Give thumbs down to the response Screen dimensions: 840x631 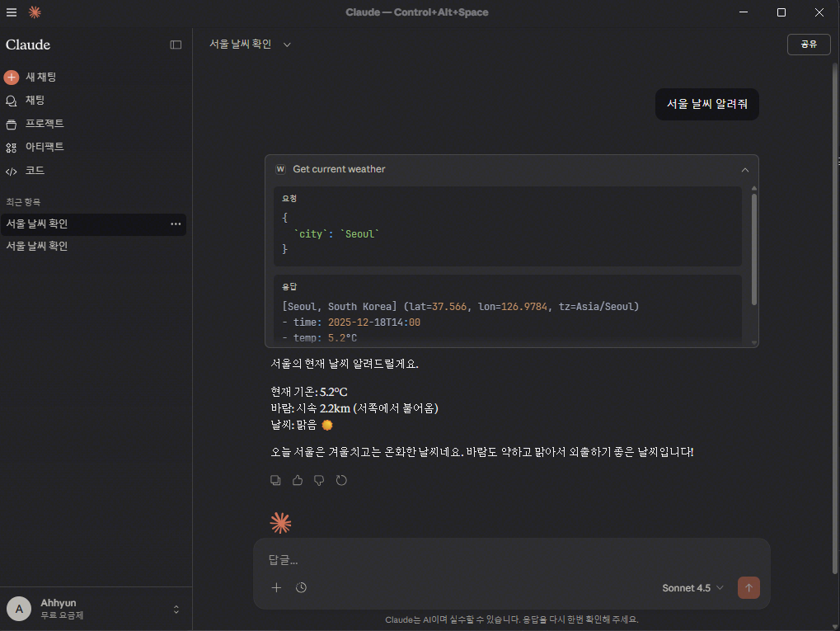pos(319,480)
